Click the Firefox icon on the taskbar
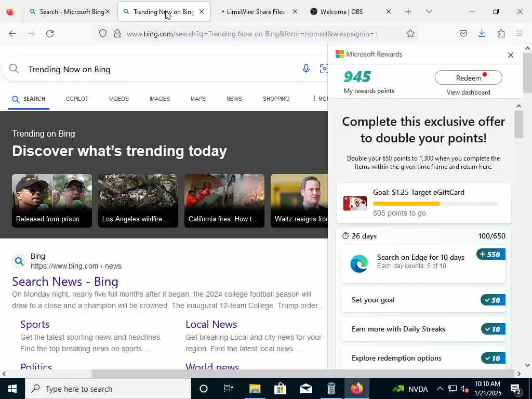Viewport: 532px width, 399px height. [x=356, y=389]
